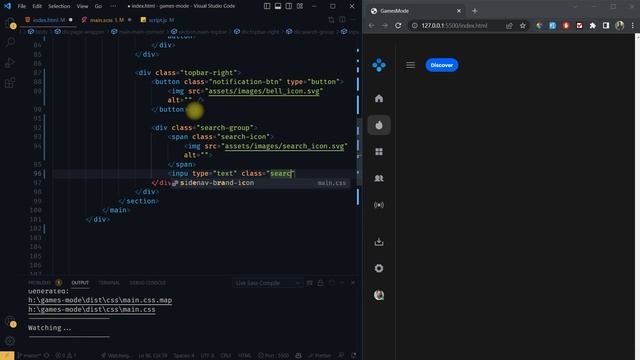Click the Spaces indentation status bar item
This screenshot has width=640, height=360.
(x=184, y=356)
